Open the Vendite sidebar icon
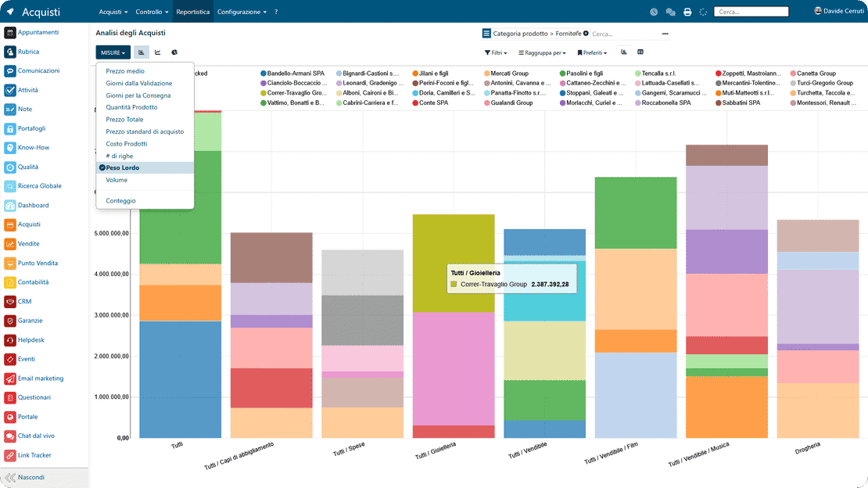This screenshot has width=868, height=488. click(10, 244)
